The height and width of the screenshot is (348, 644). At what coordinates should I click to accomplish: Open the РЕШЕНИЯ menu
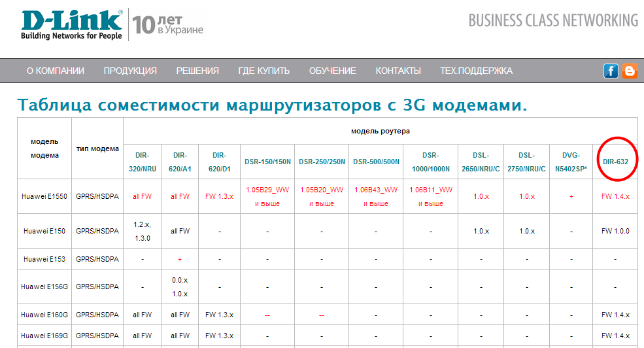[x=197, y=71]
